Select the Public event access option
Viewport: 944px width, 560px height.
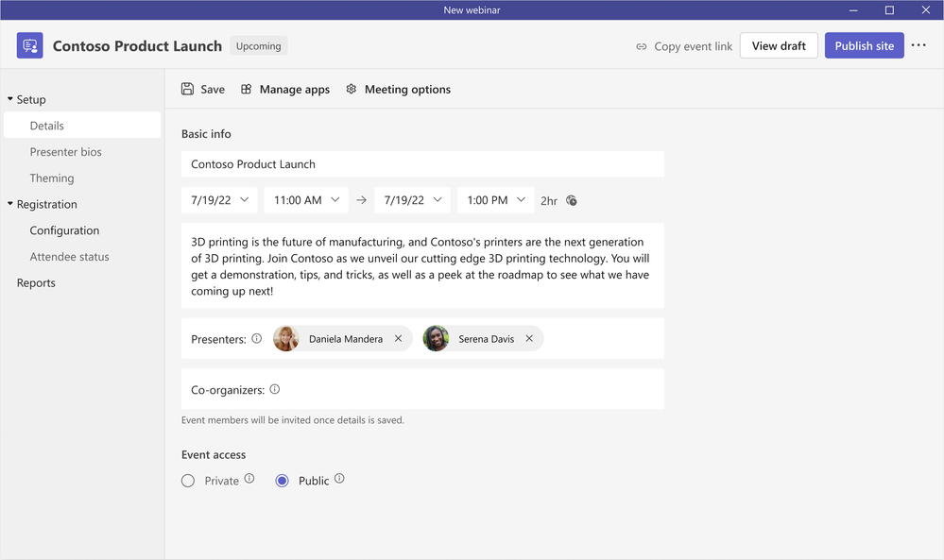click(x=282, y=481)
